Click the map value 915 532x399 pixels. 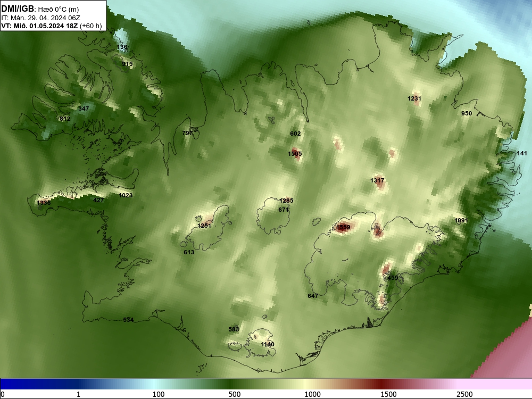pos(127,64)
